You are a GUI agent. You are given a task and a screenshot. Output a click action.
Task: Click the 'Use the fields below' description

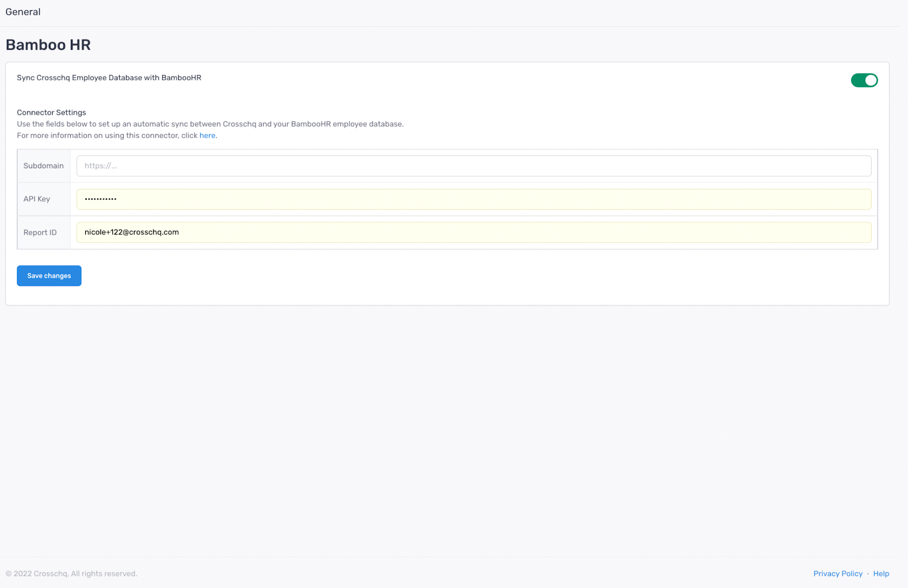[211, 124]
